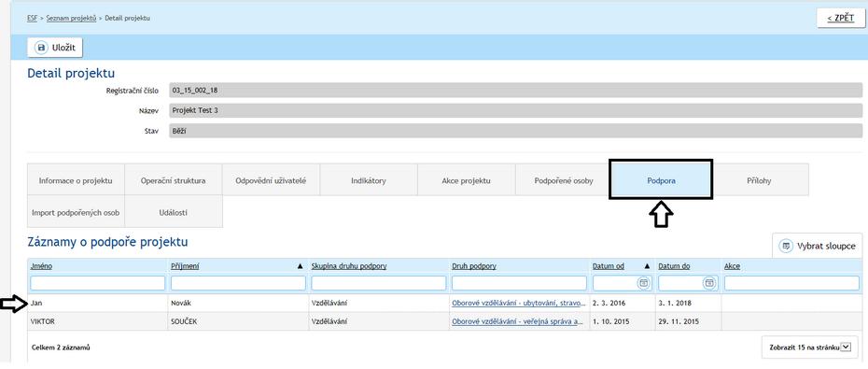Switch to Informace o projektu tab
The width and height of the screenshot is (868, 369).
click(x=76, y=180)
